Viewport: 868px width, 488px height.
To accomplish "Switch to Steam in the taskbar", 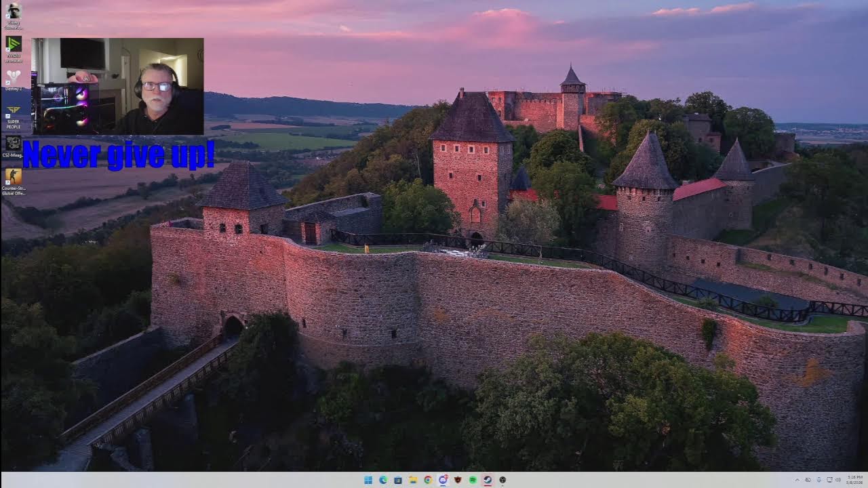I will [x=488, y=480].
